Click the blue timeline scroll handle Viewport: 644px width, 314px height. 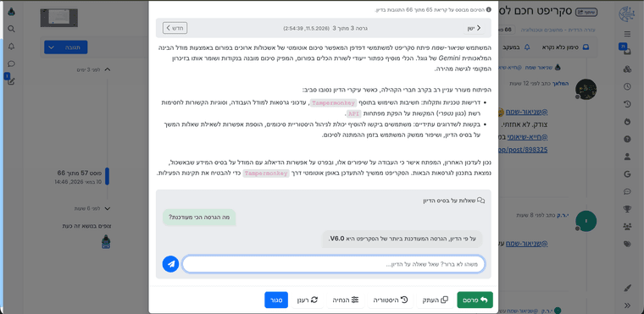pos(108,176)
